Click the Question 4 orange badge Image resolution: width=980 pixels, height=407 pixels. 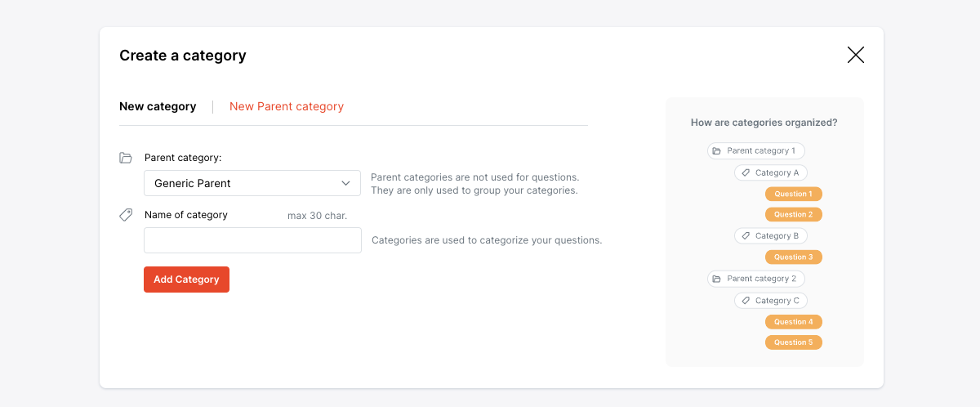[793, 322]
